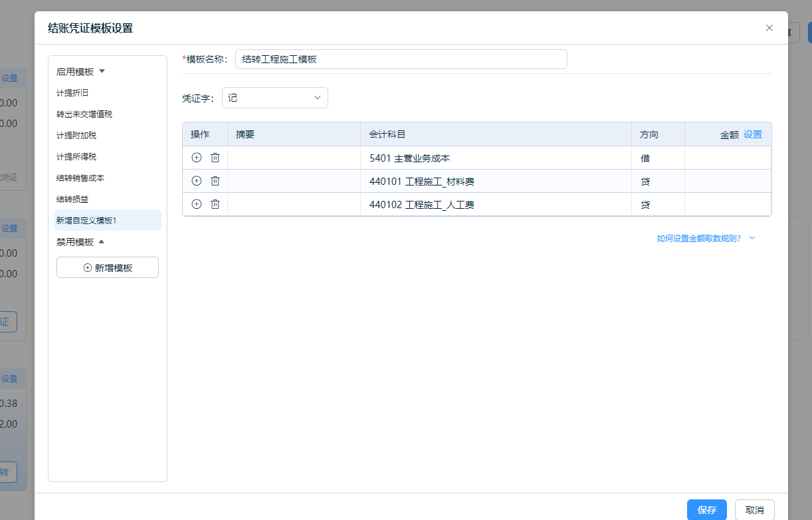Viewport: 812px width, 520px height.
Task: Click the 新增模板 button
Action: click(108, 267)
